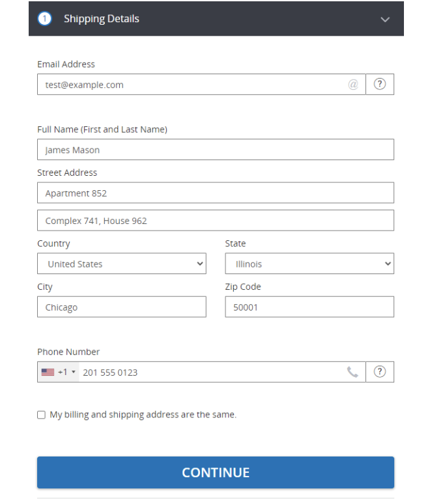Click the @ icon in email field
430x504 pixels.
click(353, 85)
